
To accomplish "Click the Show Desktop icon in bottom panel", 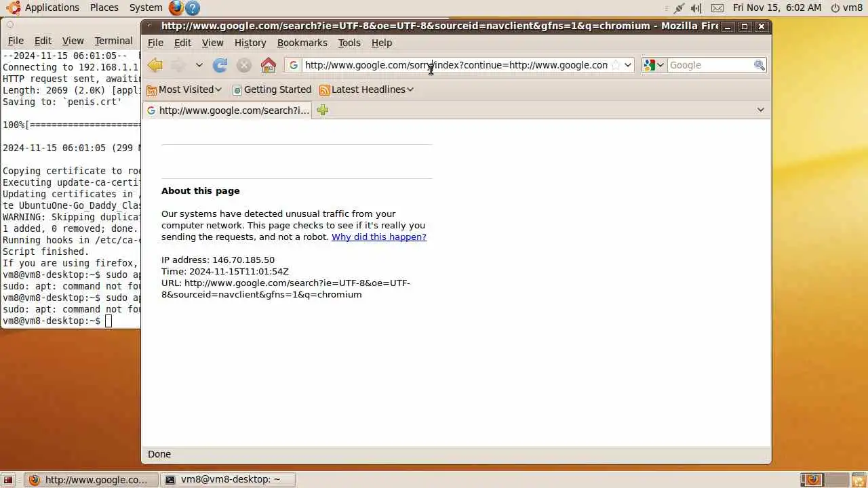I will (x=8, y=480).
